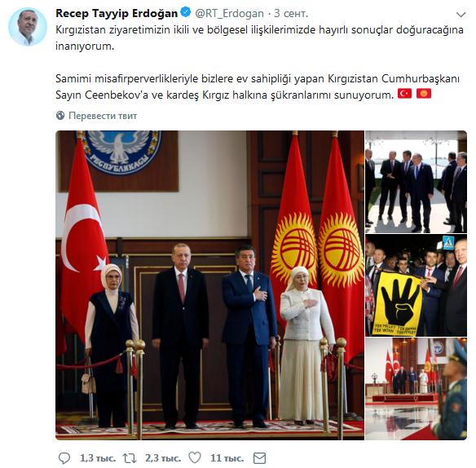
Task: Click the 11 тыс. likes count
Action: pos(227,458)
